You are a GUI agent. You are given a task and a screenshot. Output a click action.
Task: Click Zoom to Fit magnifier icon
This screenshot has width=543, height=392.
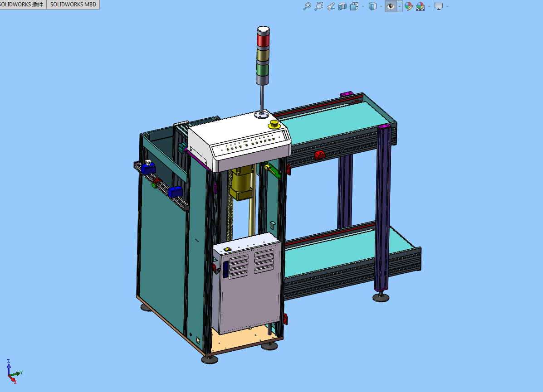307,6
